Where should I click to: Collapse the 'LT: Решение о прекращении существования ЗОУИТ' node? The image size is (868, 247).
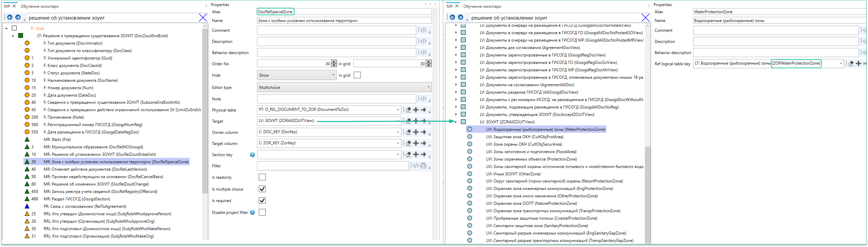click(x=13, y=36)
